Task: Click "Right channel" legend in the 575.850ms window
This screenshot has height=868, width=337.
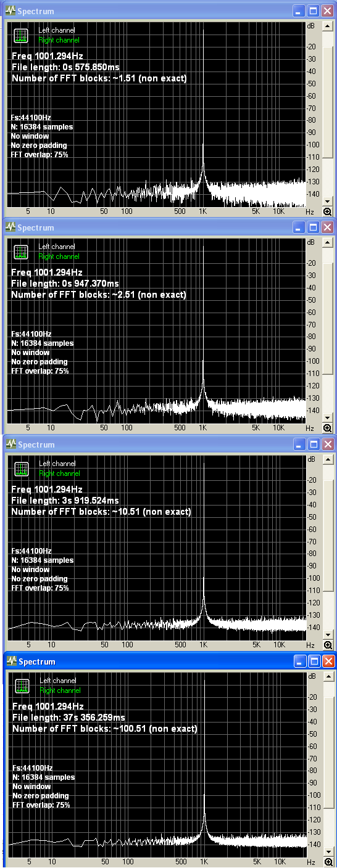Action: click(x=59, y=40)
